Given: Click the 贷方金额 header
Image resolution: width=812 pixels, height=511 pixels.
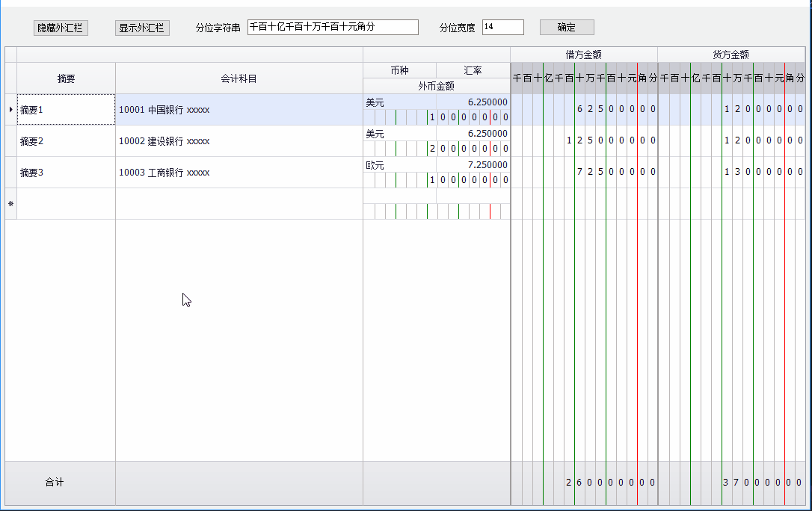Looking at the screenshot, I should 731,55.
